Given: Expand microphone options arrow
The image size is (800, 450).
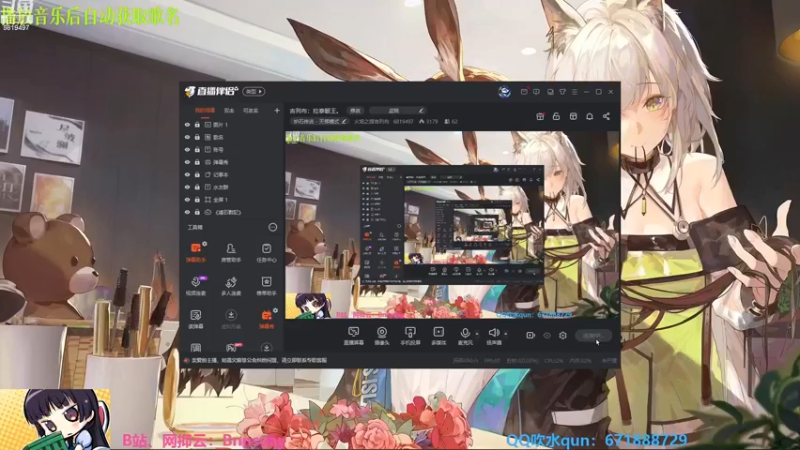Looking at the screenshot, I should 477,334.
